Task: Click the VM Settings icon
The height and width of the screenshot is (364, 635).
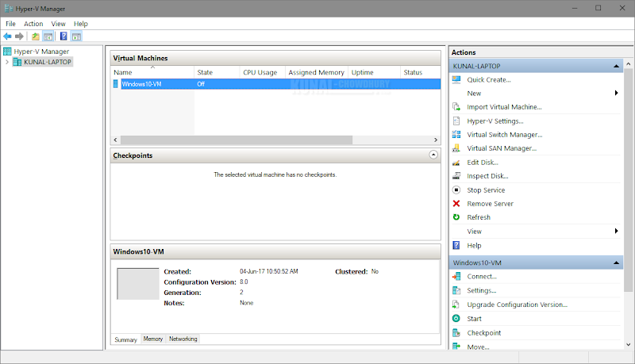Action: coord(456,290)
